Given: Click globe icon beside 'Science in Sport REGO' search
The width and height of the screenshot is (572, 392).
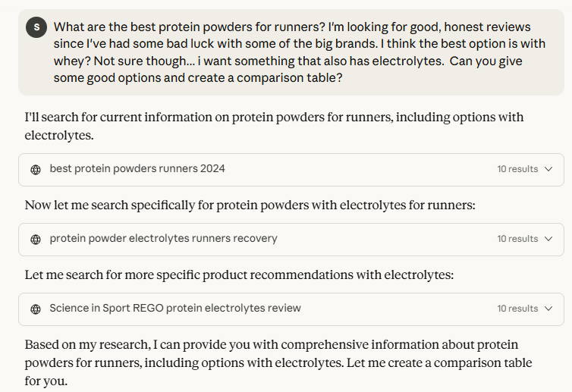Looking at the screenshot, I should point(36,309).
